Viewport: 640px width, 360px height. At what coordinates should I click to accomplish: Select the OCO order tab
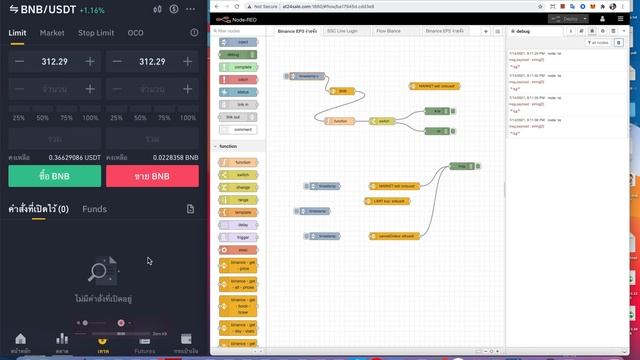point(136,33)
